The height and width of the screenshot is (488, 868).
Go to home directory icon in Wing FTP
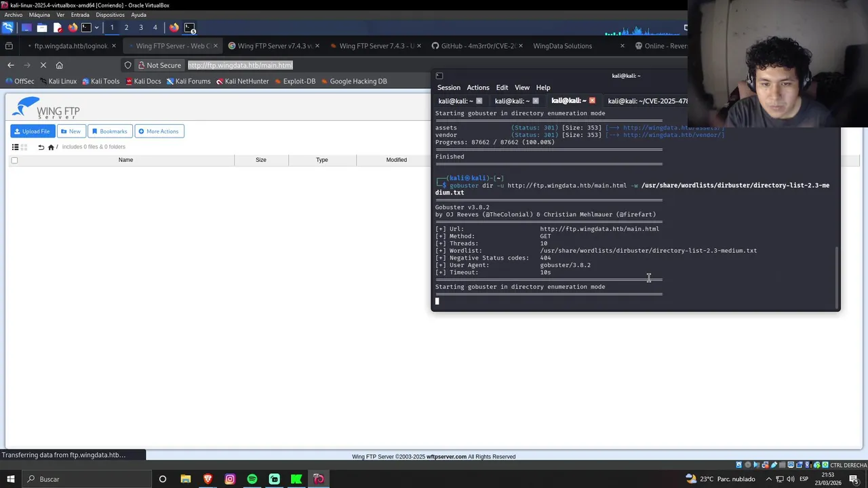(x=51, y=147)
